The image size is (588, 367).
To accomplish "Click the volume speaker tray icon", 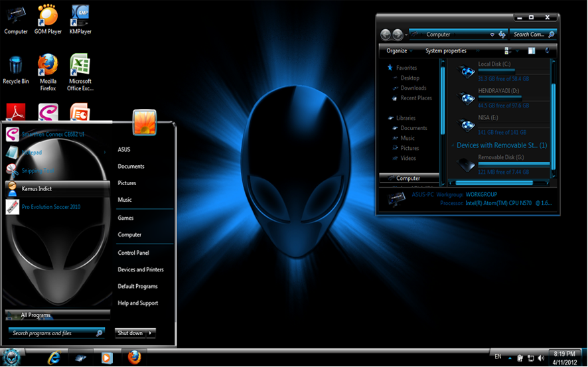I will tap(541, 358).
